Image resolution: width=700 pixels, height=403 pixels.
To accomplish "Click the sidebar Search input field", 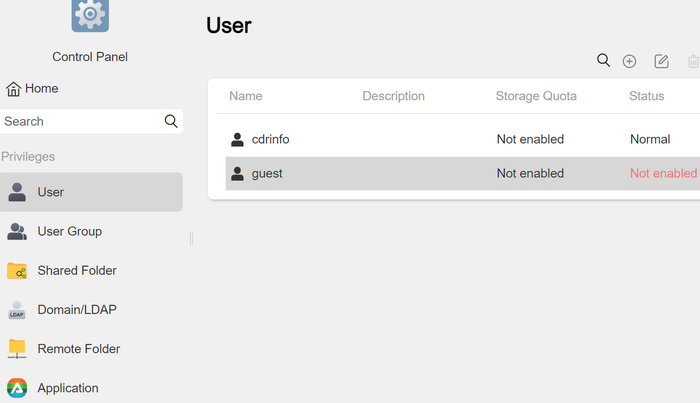I will [80, 121].
